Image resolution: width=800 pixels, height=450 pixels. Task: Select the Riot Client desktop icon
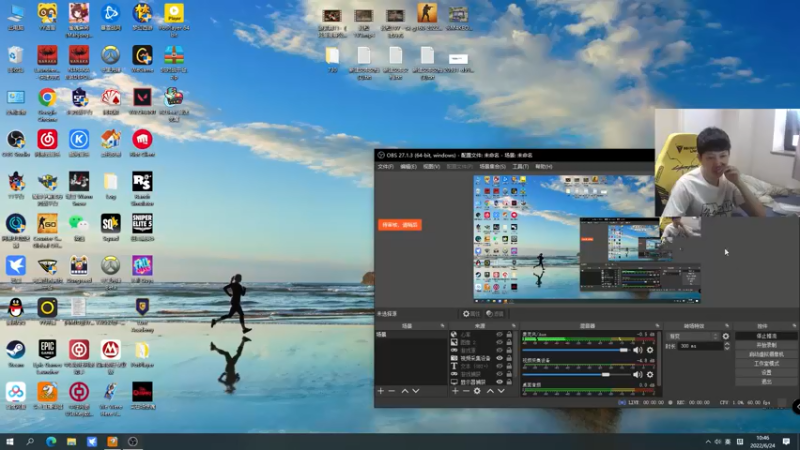coord(142,143)
